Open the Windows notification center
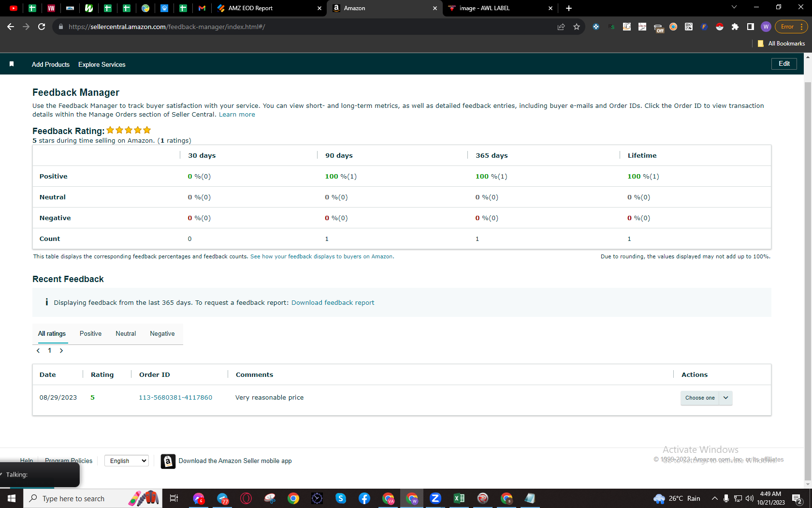The width and height of the screenshot is (812, 508). [797, 498]
